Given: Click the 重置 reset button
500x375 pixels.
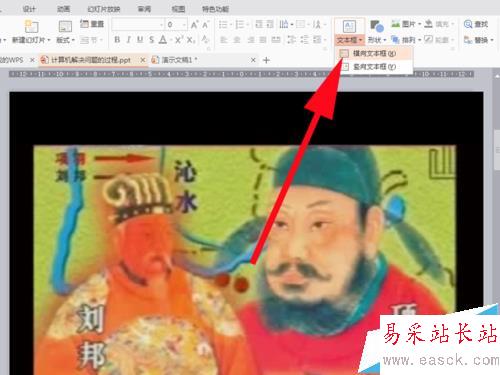Looking at the screenshot, I should [x=92, y=24].
